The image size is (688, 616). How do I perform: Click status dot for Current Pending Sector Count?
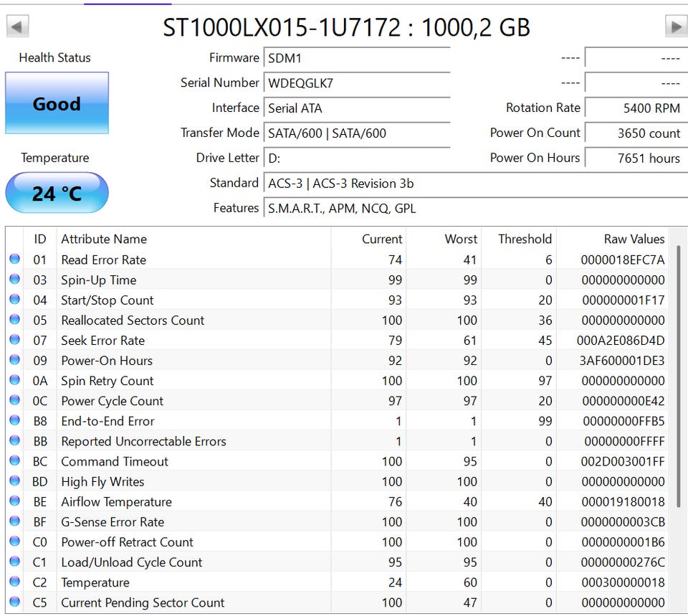pyautogui.click(x=14, y=602)
